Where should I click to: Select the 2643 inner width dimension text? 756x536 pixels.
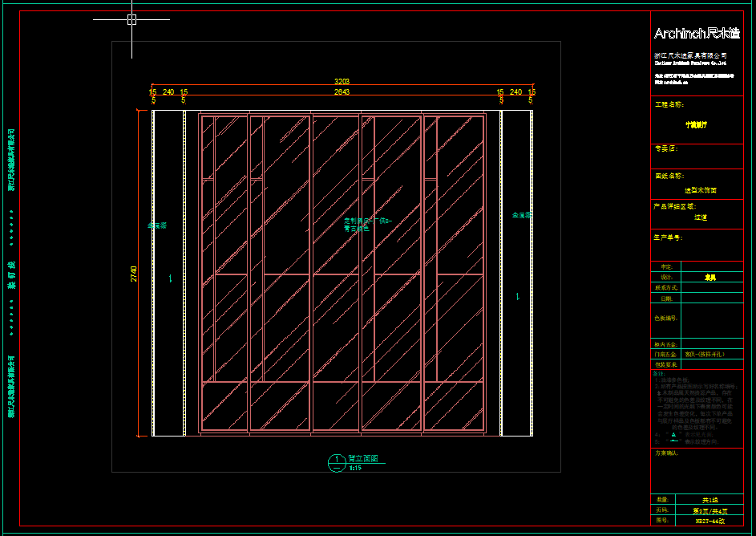point(342,92)
